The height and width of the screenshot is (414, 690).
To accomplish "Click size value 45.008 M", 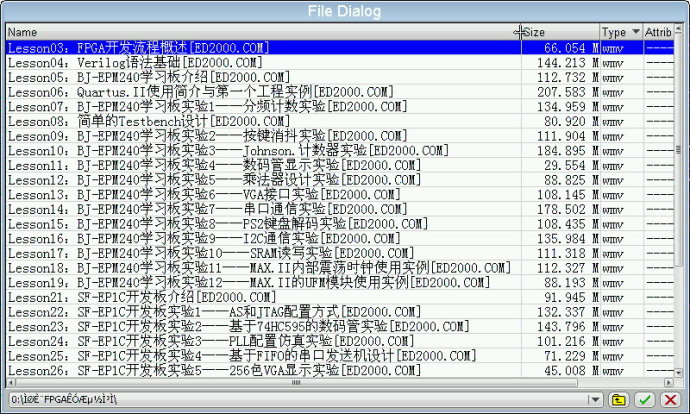I will pos(571,370).
